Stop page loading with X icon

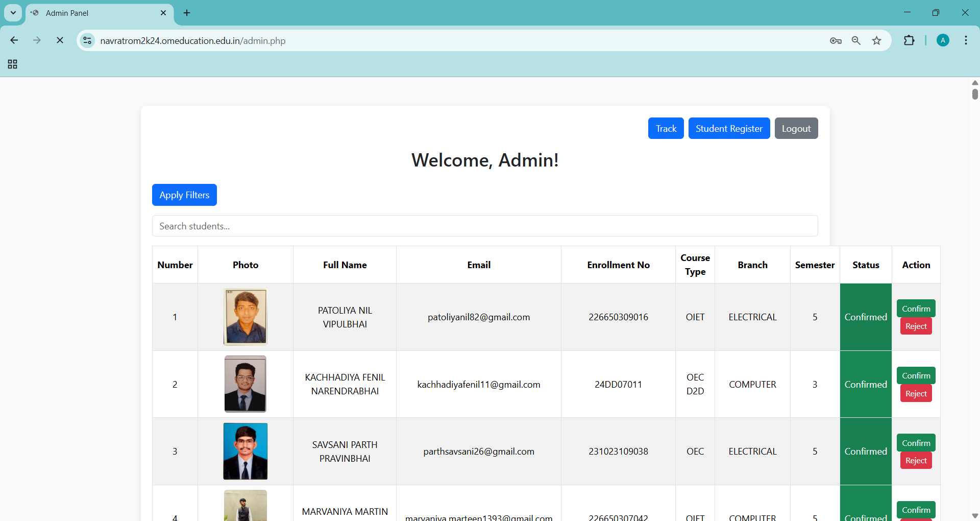click(60, 40)
